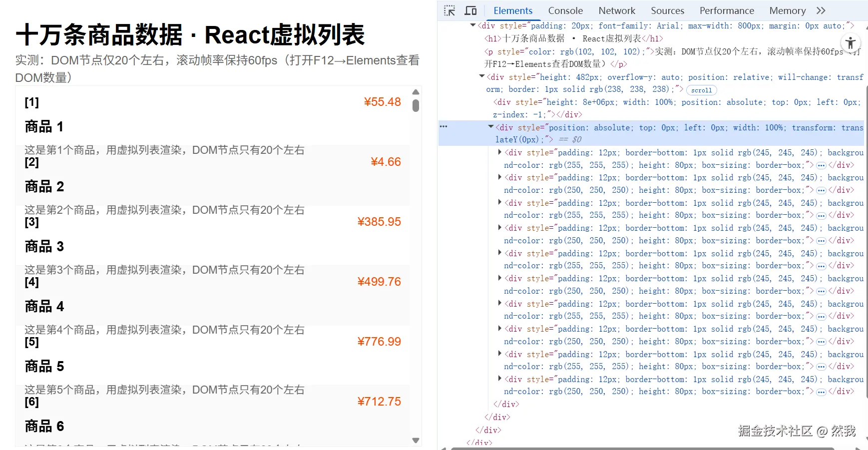Switch to the Elements tab
This screenshot has width=868, height=450.
coord(513,10)
